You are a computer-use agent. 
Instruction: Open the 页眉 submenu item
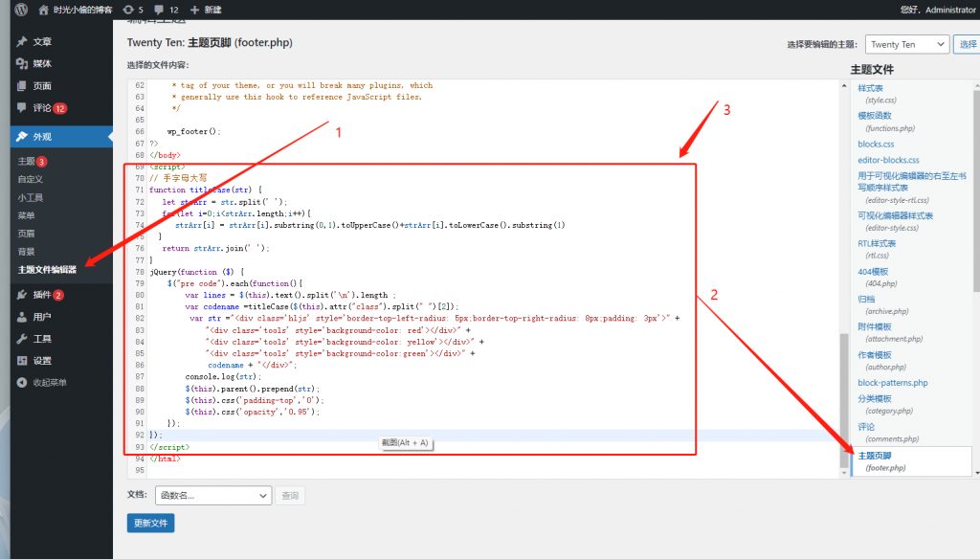pyautogui.click(x=26, y=234)
